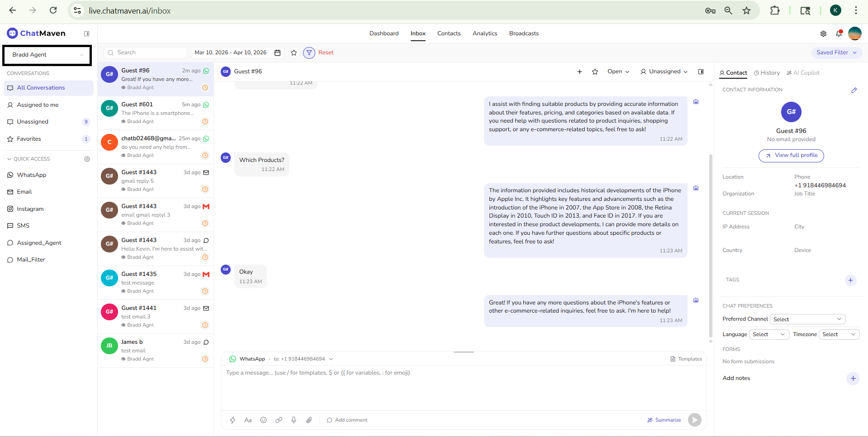Click the emoji picker icon in composer
Screen dimensions: 868x437
263,420
